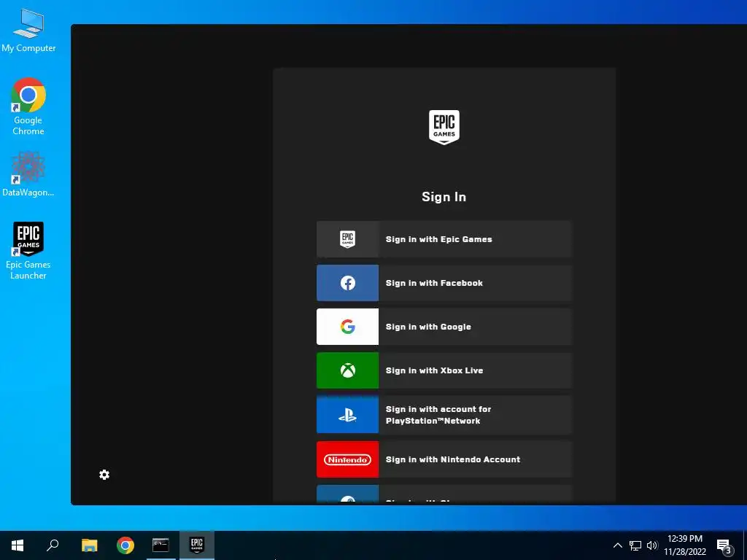This screenshot has width=747, height=560.
Task: Select My Computer desktop icon
Action: point(28,31)
